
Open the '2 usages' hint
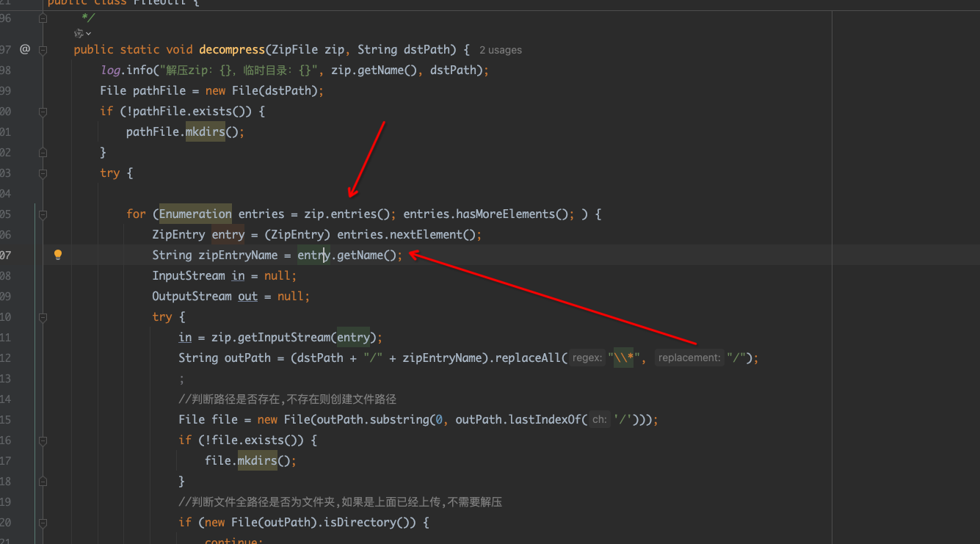point(501,50)
